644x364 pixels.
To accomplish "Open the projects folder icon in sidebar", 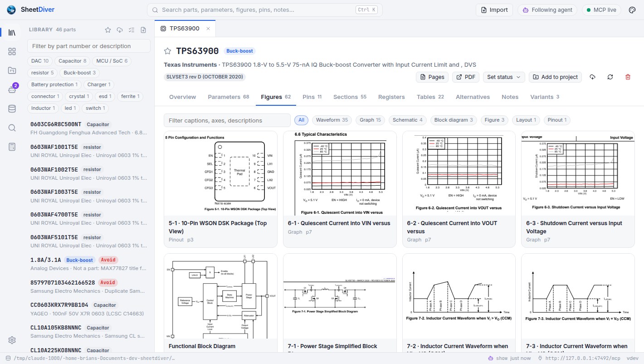I will pos(12,70).
